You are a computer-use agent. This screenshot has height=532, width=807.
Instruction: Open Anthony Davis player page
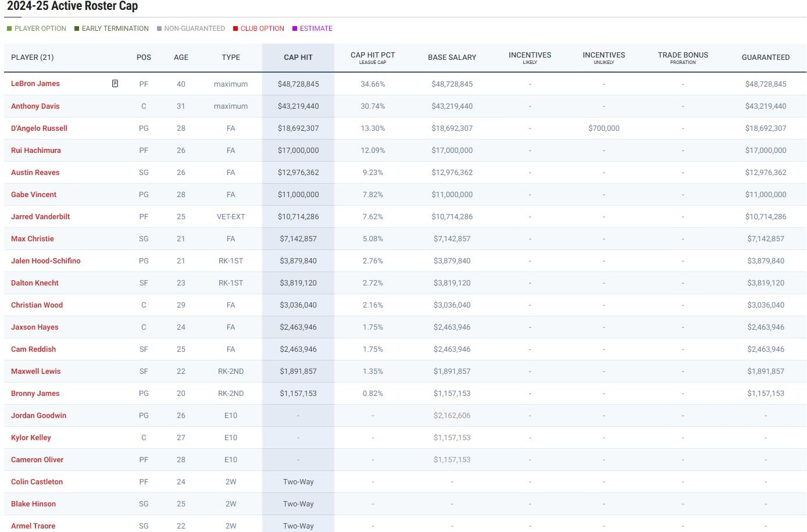point(35,106)
